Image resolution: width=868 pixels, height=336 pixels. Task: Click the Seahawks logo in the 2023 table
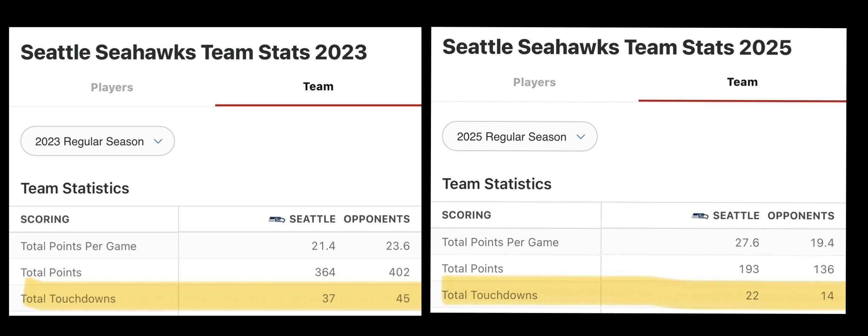click(x=277, y=219)
